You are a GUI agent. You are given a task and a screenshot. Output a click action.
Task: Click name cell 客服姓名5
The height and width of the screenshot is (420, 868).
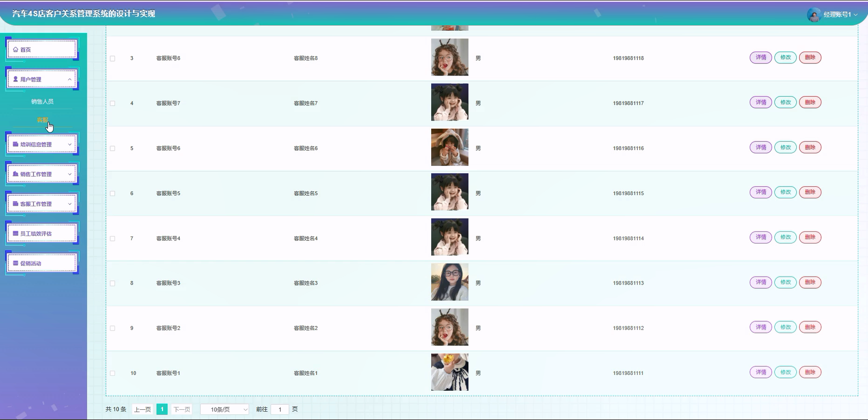pyautogui.click(x=305, y=193)
